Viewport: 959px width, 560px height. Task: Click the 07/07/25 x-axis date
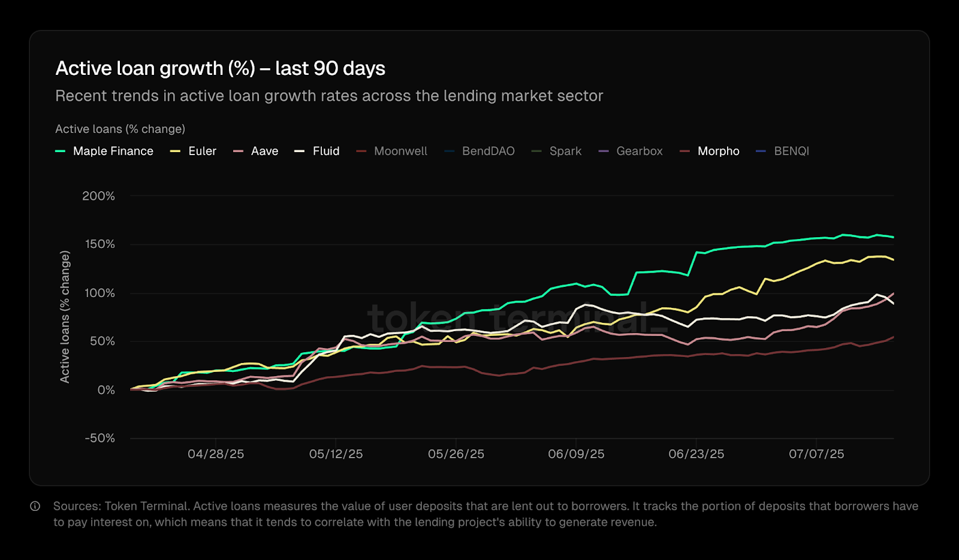816,454
